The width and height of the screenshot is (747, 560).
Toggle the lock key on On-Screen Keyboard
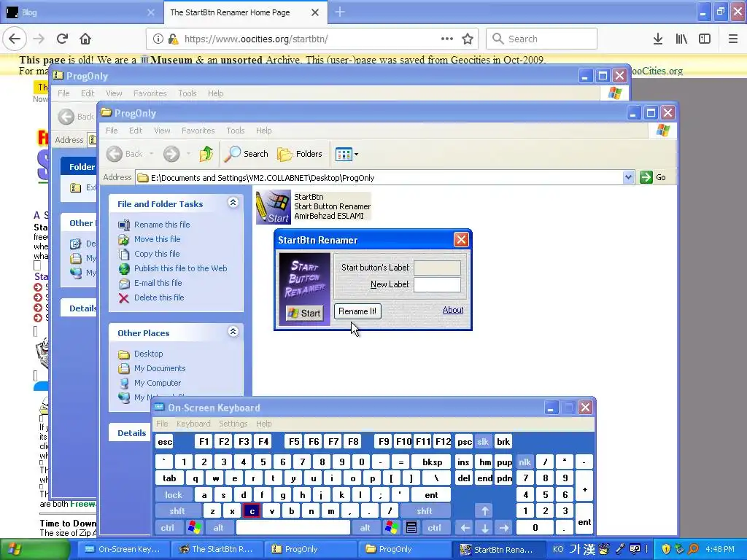tap(174, 495)
